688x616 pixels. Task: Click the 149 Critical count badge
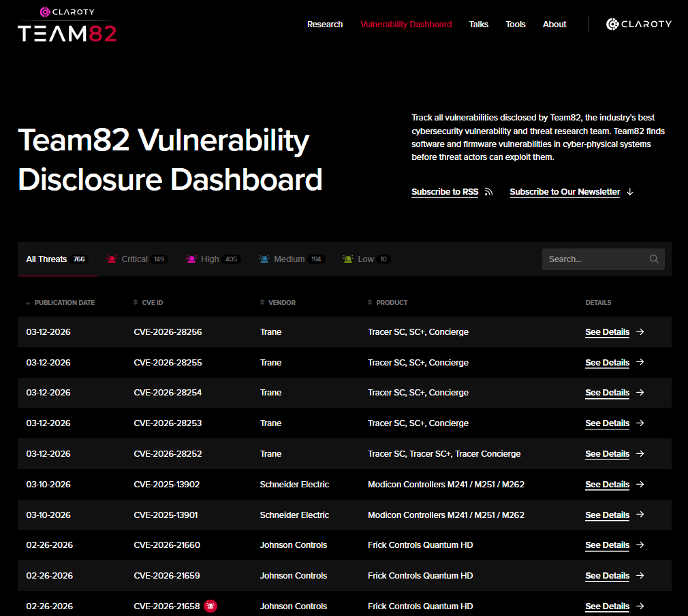(x=159, y=259)
